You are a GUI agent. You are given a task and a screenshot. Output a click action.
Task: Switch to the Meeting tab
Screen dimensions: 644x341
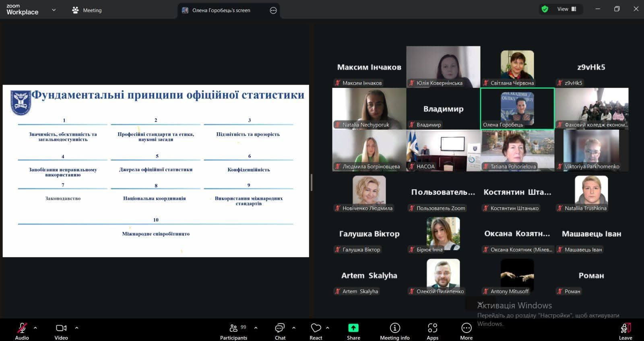point(87,10)
